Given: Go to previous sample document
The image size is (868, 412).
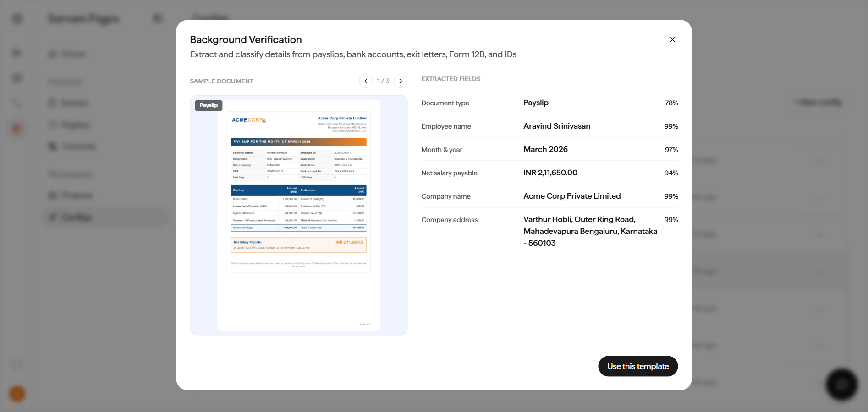Looking at the screenshot, I should 366,81.
